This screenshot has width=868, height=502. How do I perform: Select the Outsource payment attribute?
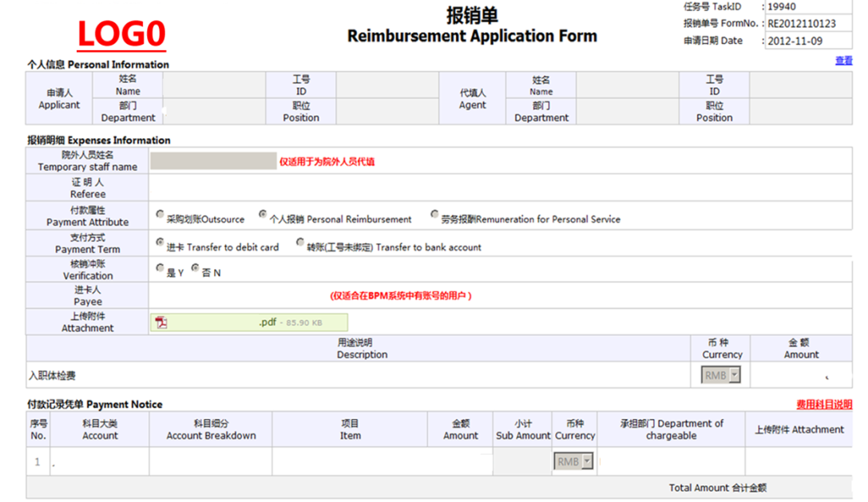pyautogui.click(x=161, y=215)
